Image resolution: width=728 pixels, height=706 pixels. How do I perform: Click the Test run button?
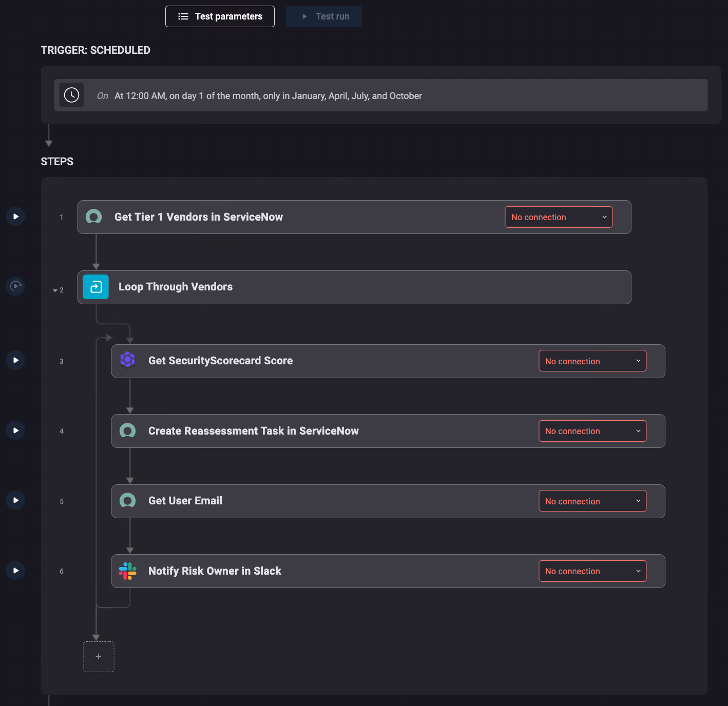pos(324,16)
